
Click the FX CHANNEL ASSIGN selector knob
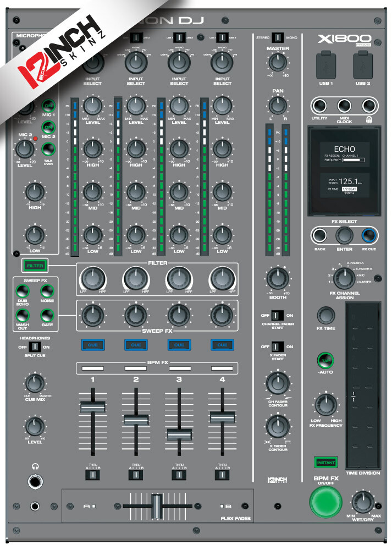pyautogui.click(x=344, y=278)
